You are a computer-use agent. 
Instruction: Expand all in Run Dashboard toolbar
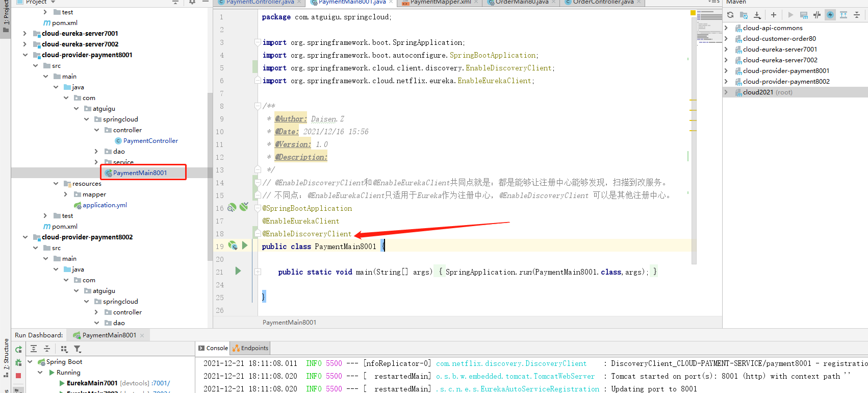click(34, 349)
